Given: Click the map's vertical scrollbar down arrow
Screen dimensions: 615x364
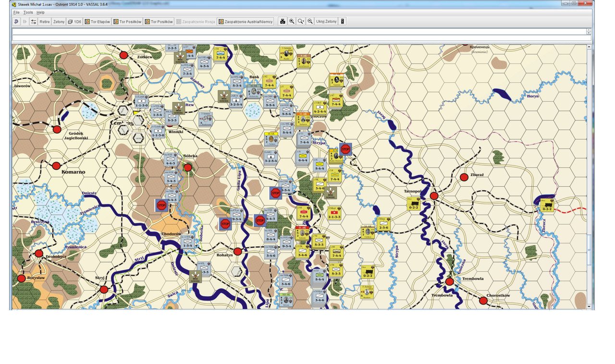Looking at the screenshot, I should [x=589, y=306].
